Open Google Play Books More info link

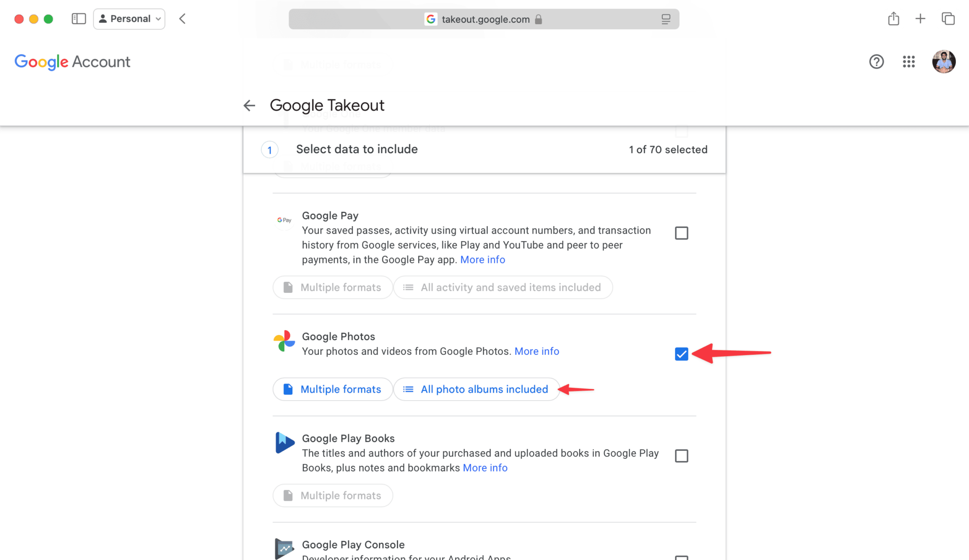pyautogui.click(x=485, y=468)
